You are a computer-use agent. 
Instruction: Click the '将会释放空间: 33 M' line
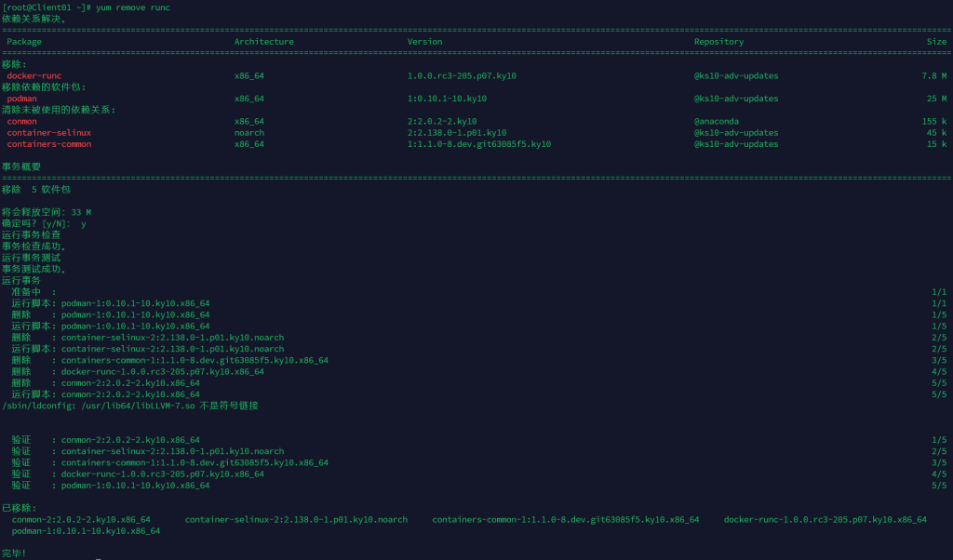[x=47, y=212]
